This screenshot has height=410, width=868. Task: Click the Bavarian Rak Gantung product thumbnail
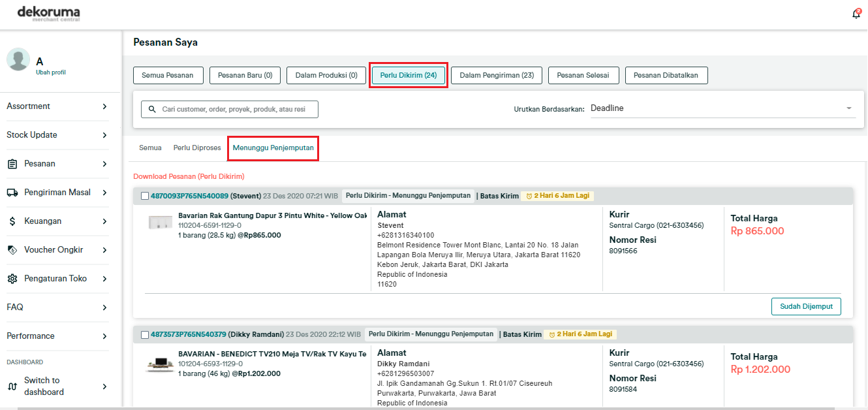[x=160, y=223]
